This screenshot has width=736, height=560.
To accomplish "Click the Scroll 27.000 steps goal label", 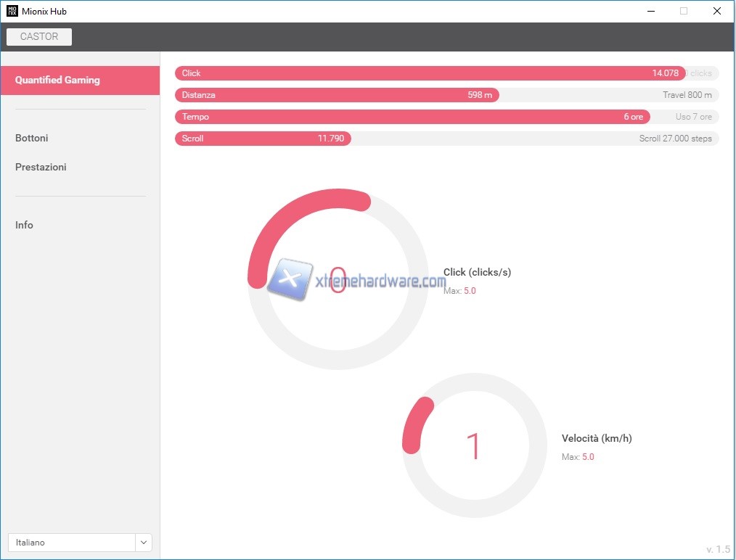I will (x=675, y=139).
